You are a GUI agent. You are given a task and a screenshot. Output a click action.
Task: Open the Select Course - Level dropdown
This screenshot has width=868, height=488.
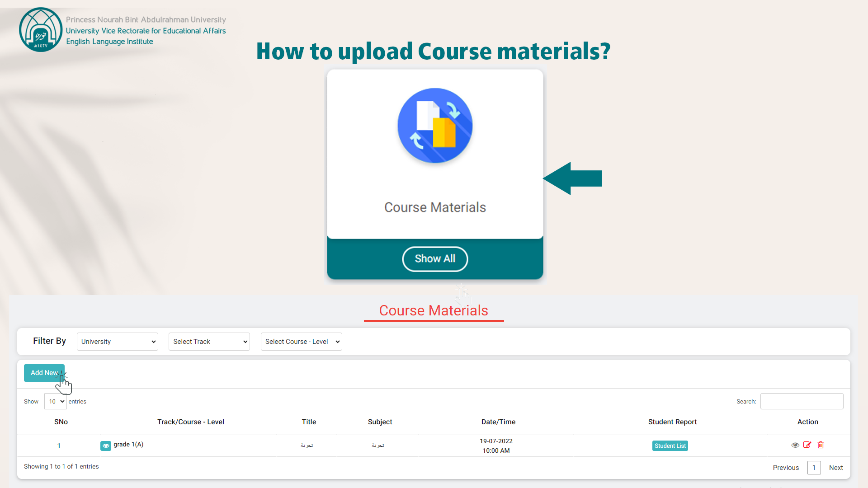(x=302, y=342)
